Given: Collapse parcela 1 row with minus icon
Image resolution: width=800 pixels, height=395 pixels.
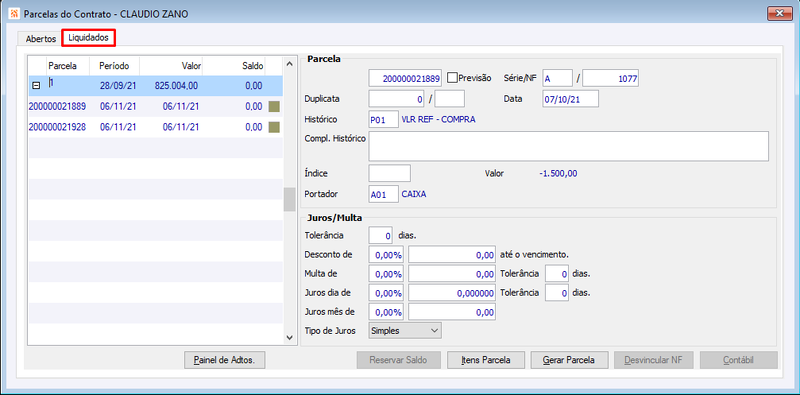Looking at the screenshot, I should (36, 87).
